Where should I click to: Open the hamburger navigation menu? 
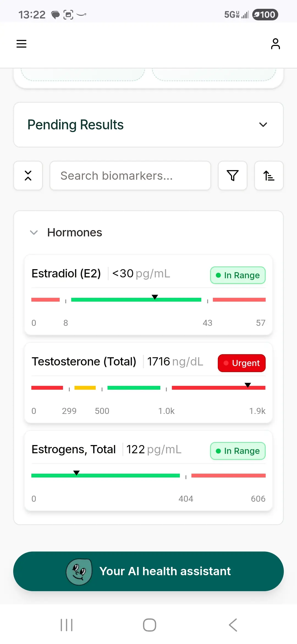[x=21, y=44]
